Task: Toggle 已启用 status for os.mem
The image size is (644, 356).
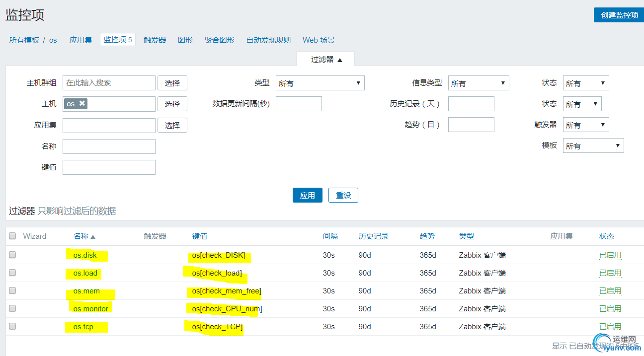Action: click(610, 291)
